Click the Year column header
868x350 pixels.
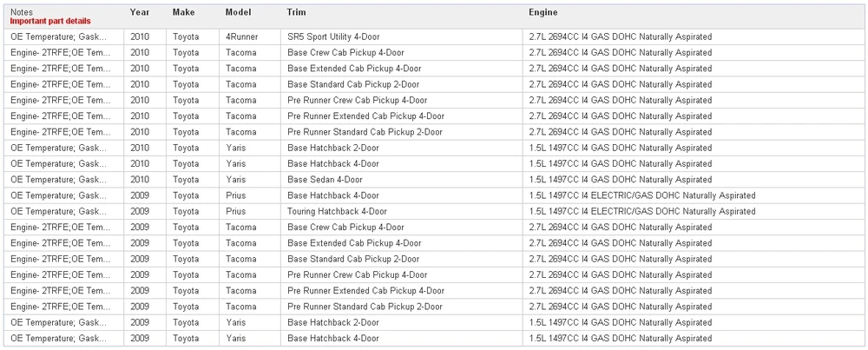click(140, 12)
